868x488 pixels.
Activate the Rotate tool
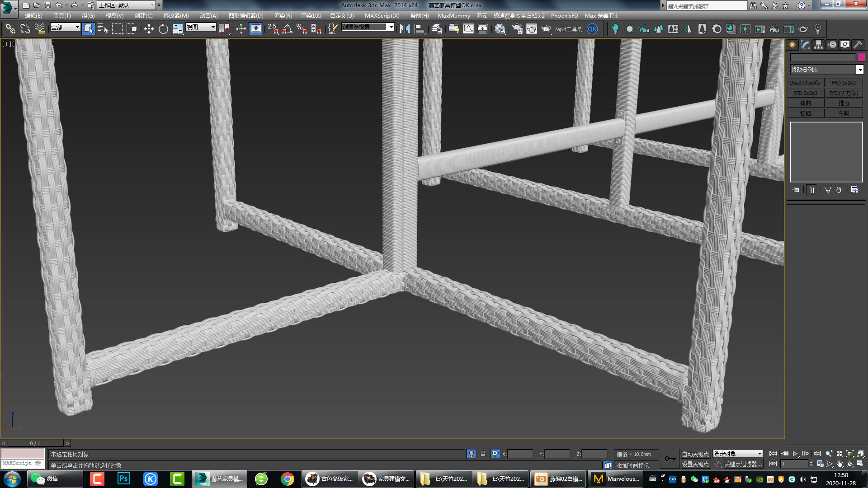coord(163,28)
